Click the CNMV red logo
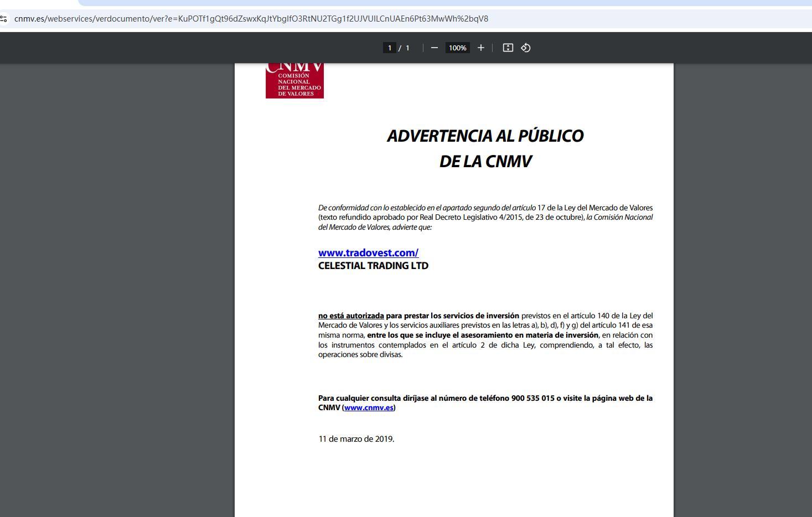812x517 pixels. (294, 81)
